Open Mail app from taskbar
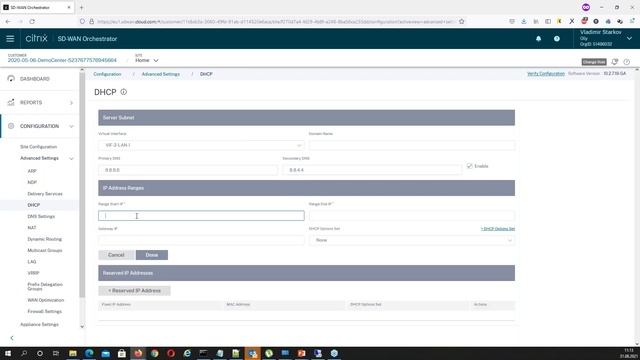 point(105,353)
